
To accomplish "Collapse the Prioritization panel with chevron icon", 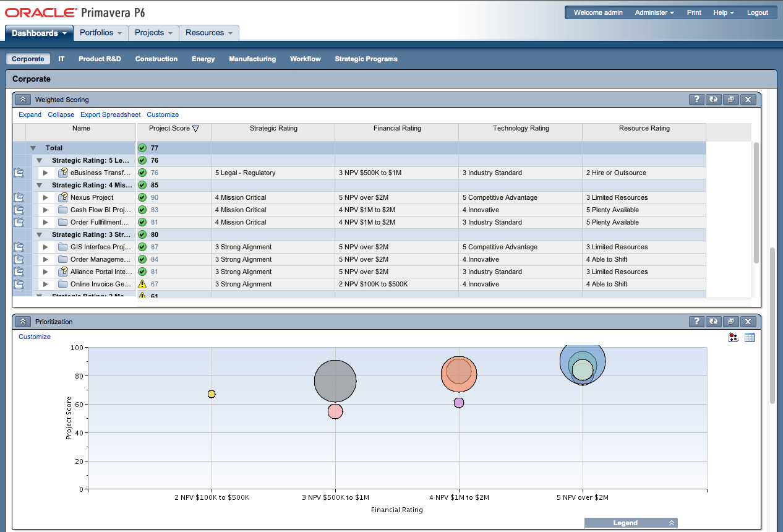I will [23, 322].
